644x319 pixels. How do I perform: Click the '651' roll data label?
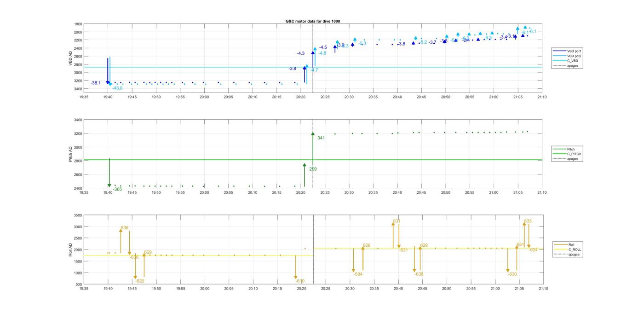pyautogui.click(x=520, y=244)
